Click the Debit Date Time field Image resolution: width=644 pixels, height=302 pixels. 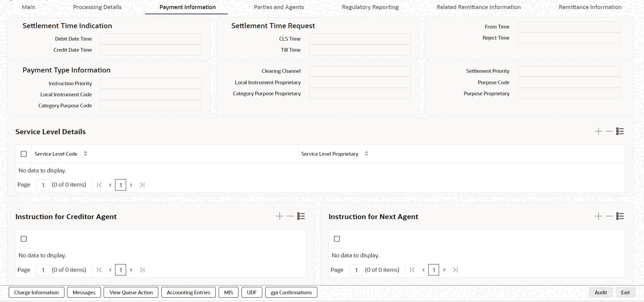pyautogui.click(x=151, y=39)
